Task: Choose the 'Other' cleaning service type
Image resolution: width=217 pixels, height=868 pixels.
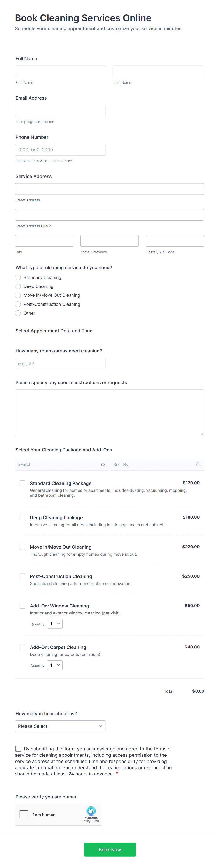Action: (x=17, y=313)
